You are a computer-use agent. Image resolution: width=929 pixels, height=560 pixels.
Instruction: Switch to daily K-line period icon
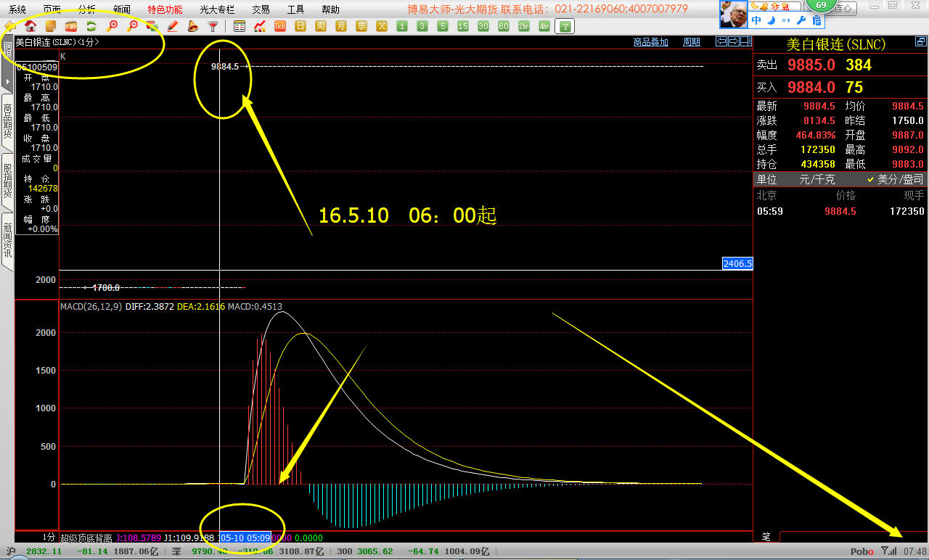point(300,26)
